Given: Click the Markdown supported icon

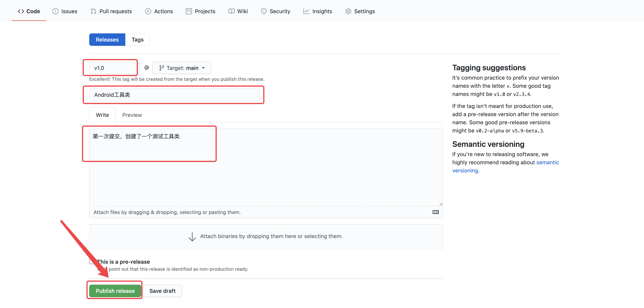Looking at the screenshot, I should pyautogui.click(x=435, y=212).
